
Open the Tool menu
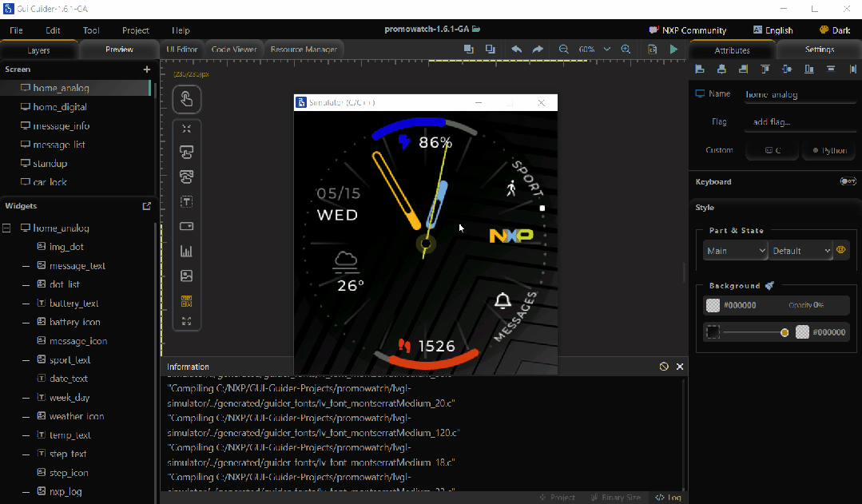click(91, 30)
